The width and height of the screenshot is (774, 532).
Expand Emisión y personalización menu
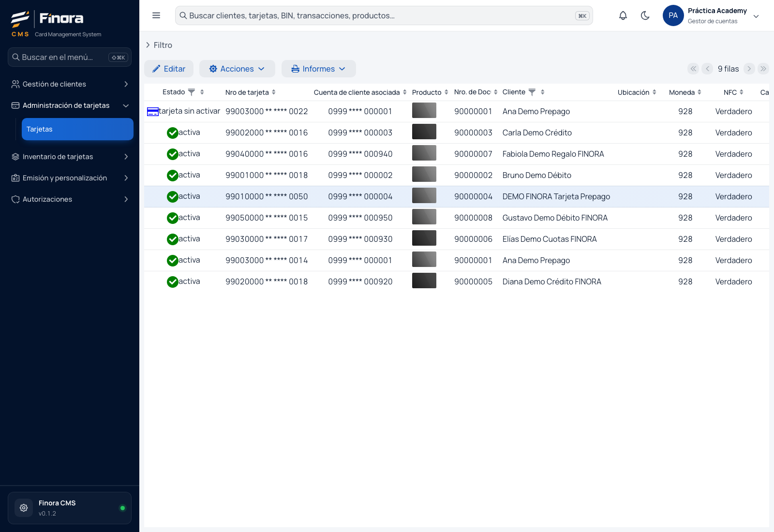click(70, 178)
